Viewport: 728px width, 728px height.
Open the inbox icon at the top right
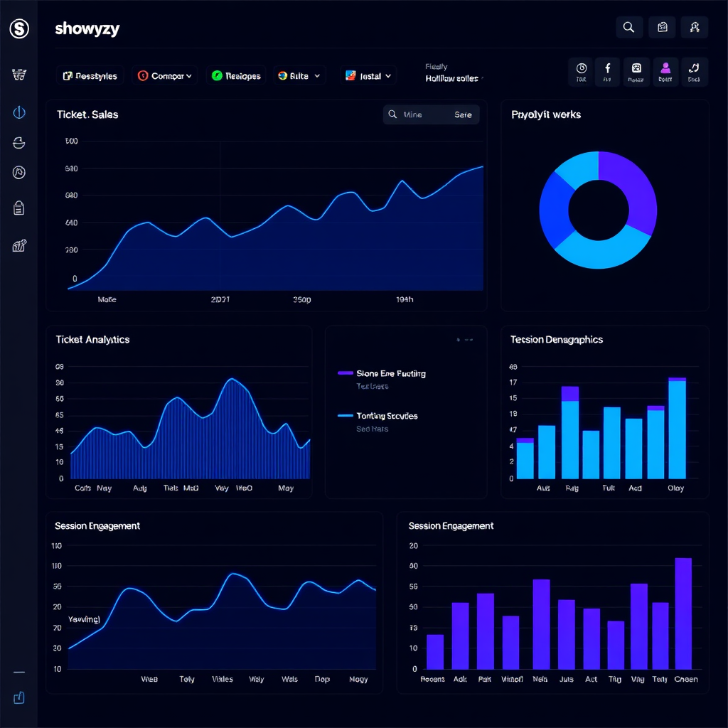[x=661, y=27]
